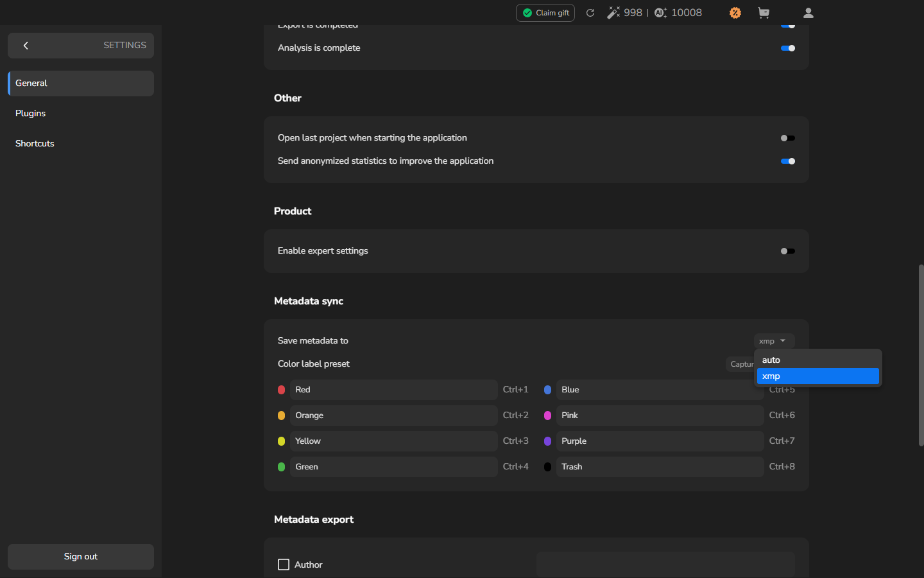Click the red color label swatch
This screenshot has width=924, height=578.
click(281, 390)
